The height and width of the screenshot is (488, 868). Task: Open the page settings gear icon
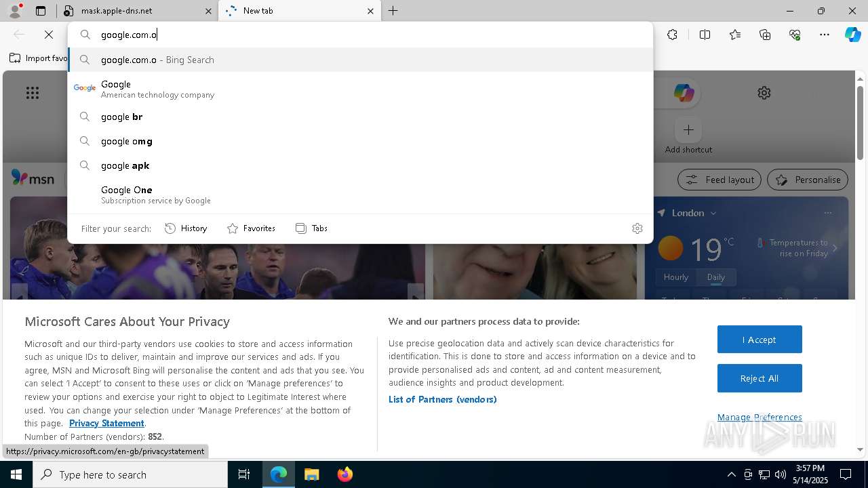(x=764, y=93)
